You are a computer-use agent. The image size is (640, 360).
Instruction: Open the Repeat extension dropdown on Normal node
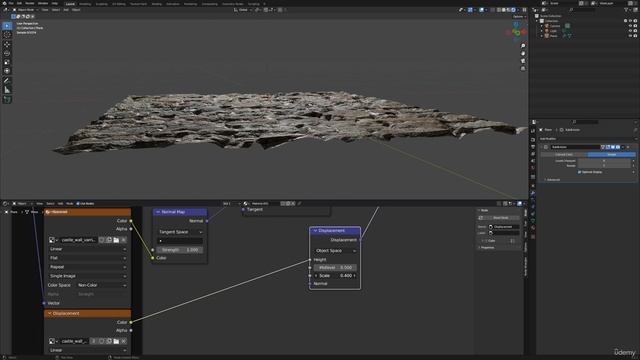(88, 267)
